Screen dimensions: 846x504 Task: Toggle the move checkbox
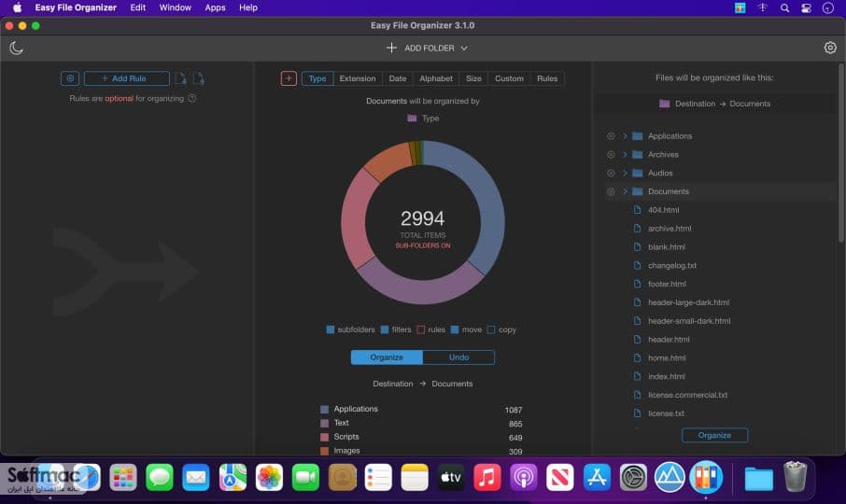455,329
